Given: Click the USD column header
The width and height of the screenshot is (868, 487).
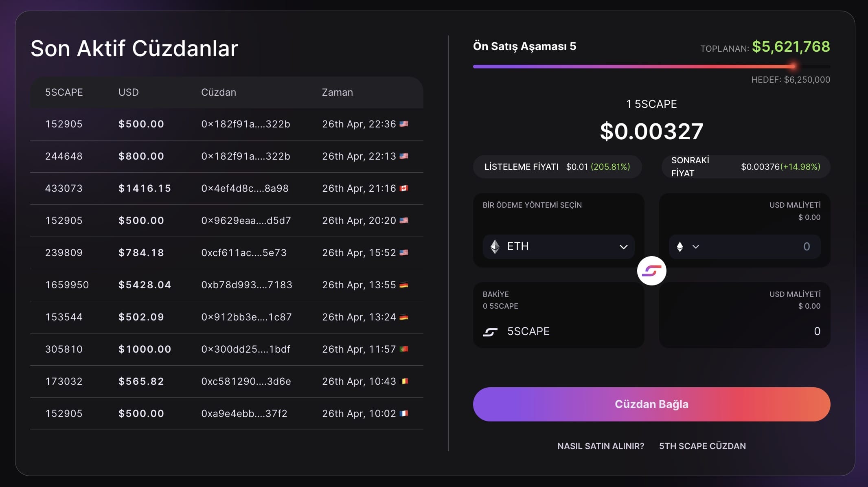Looking at the screenshot, I should click(128, 92).
